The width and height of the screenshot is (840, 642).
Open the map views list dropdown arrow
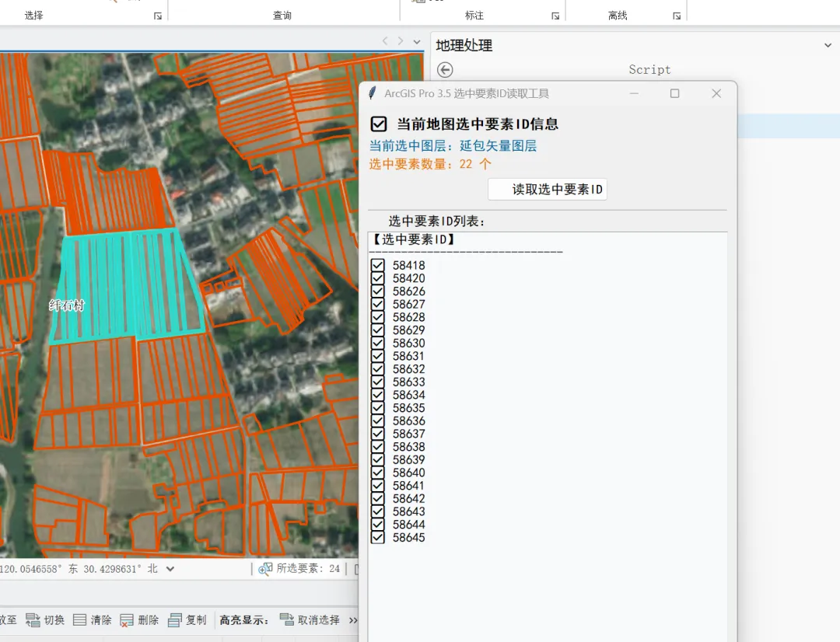417,41
